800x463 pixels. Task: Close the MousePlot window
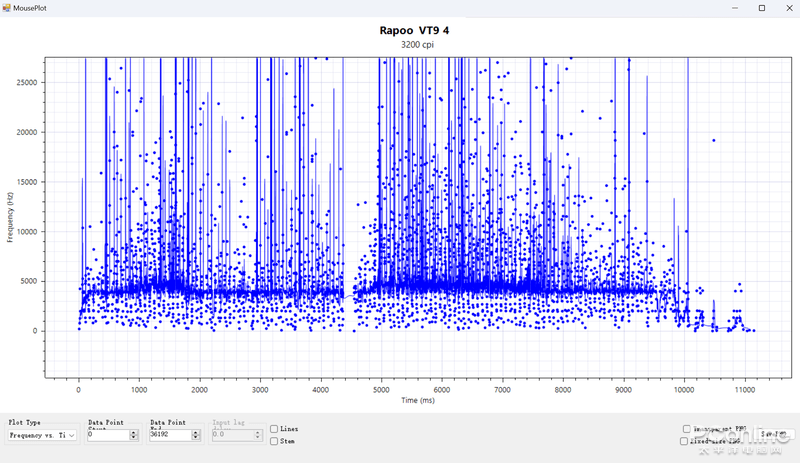point(788,8)
